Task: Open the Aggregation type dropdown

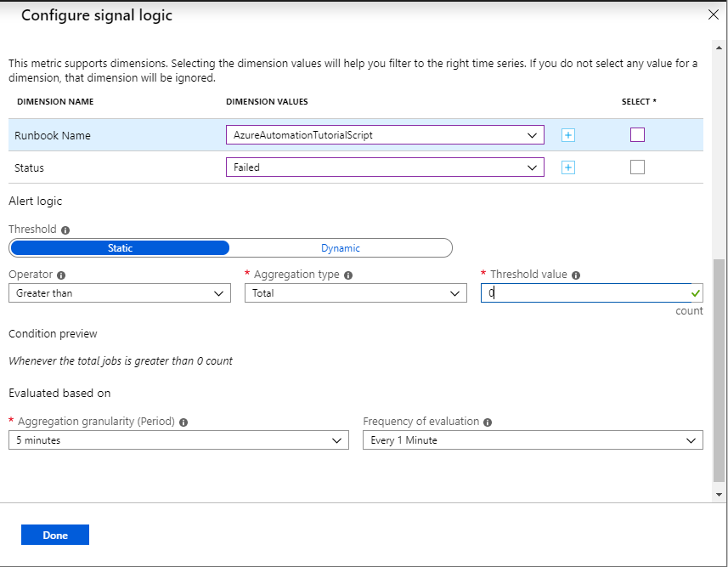Action: click(355, 293)
